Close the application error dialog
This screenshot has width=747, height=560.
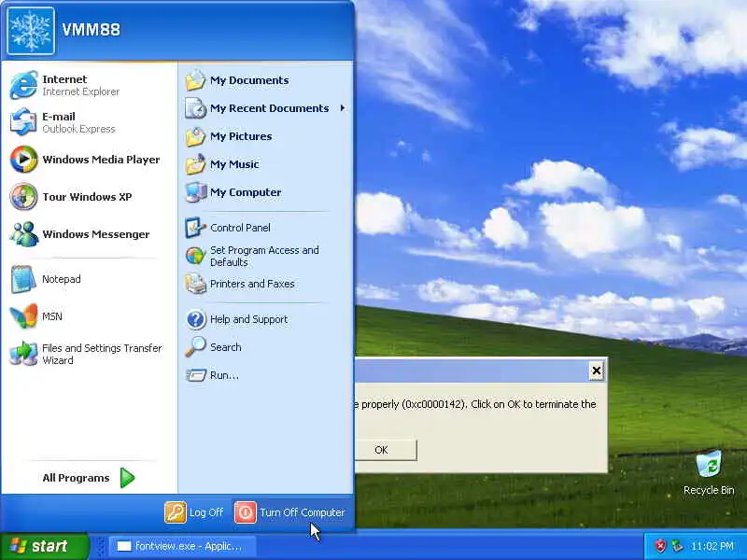[x=596, y=371]
